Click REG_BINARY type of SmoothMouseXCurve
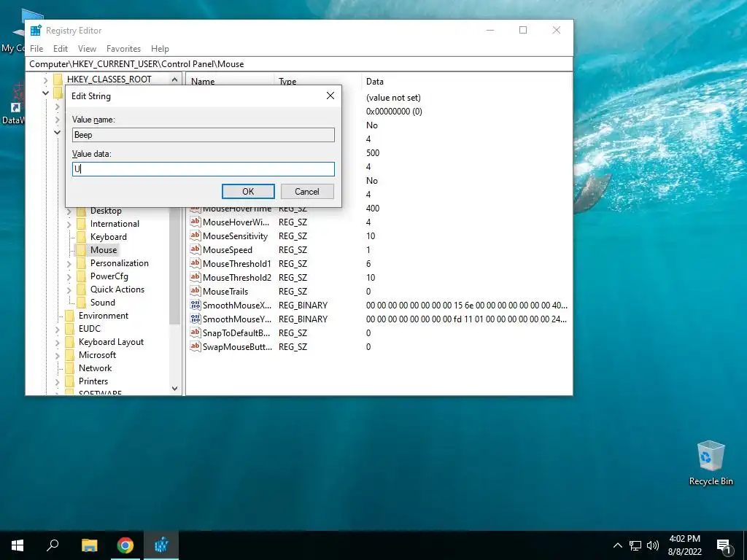Image resolution: width=747 pixels, height=560 pixels. (x=303, y=306)
